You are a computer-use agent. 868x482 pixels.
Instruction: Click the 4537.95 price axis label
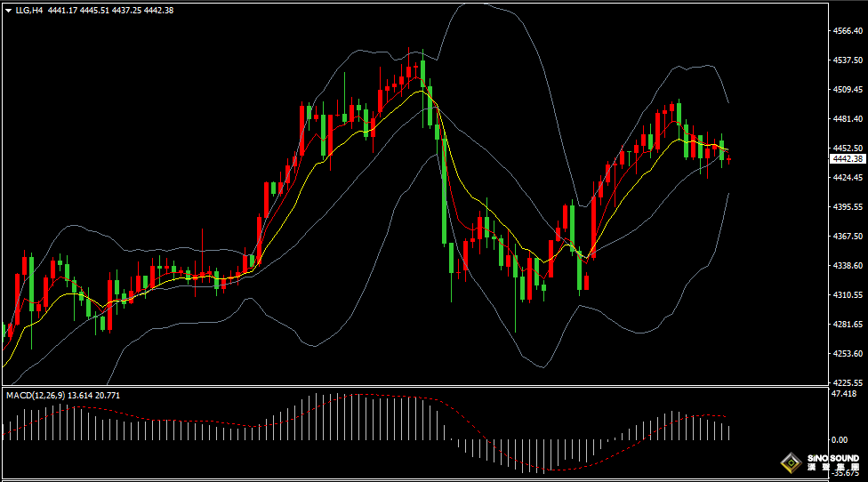(x=846, y=60)
